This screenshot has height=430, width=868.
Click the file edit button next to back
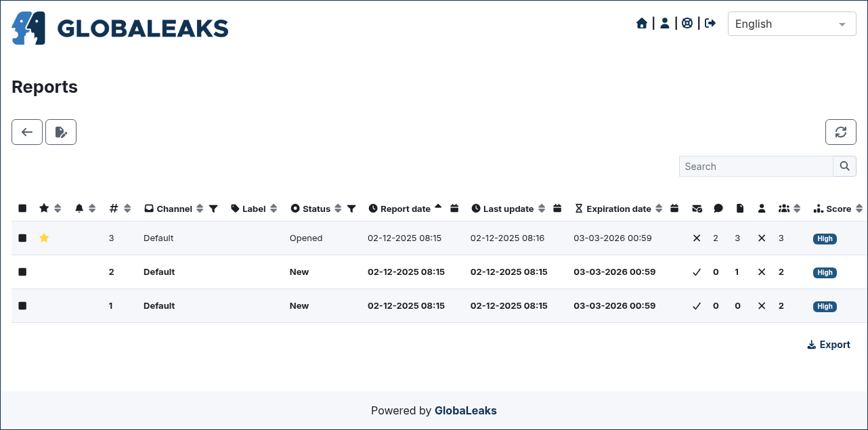pos(61,132)
